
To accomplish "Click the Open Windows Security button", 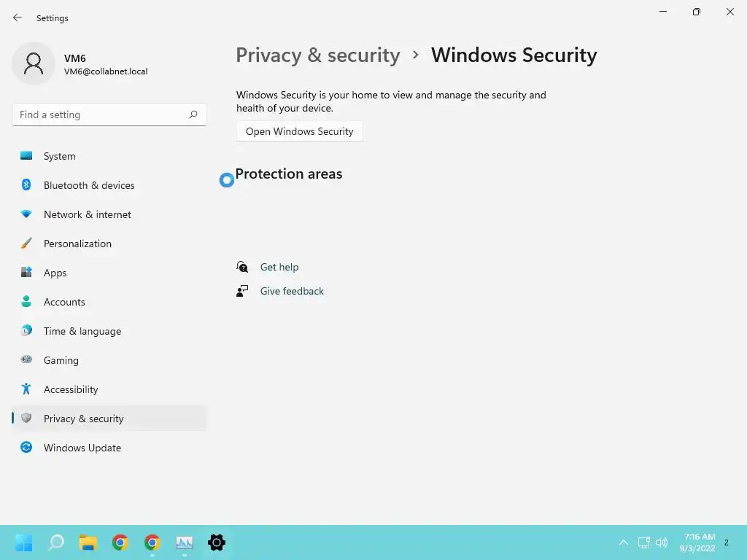I will 300,131.
